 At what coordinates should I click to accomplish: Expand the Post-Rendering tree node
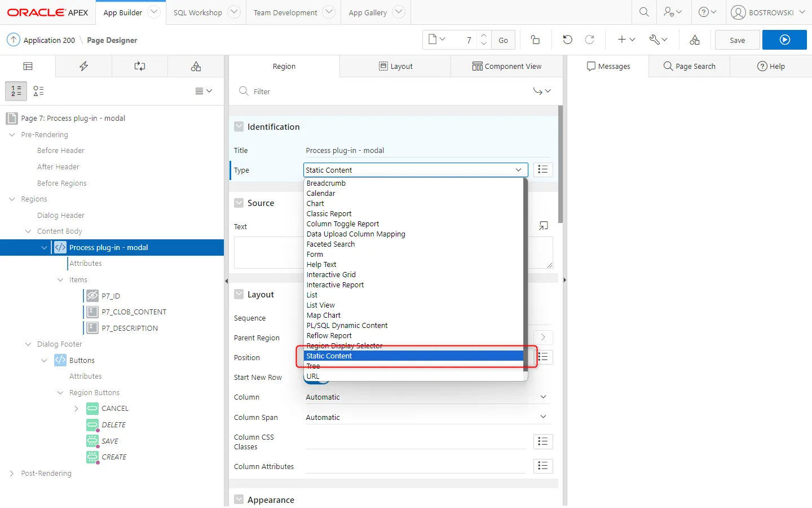(x=12, y=474)
